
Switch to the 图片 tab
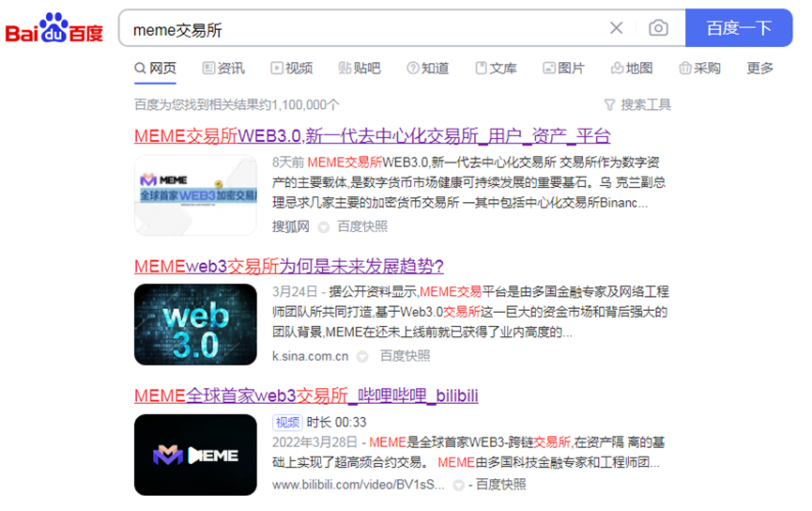(x=563, y=69)
